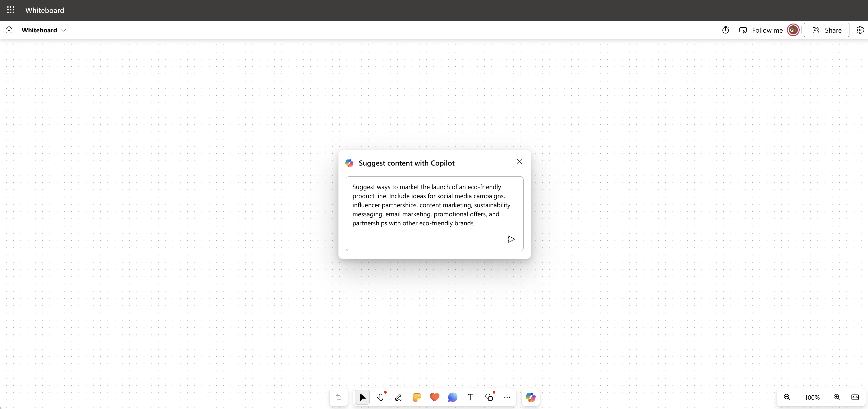868x409 pixels.
Task: Add a yellow sticky note
Action: [417, 397]
